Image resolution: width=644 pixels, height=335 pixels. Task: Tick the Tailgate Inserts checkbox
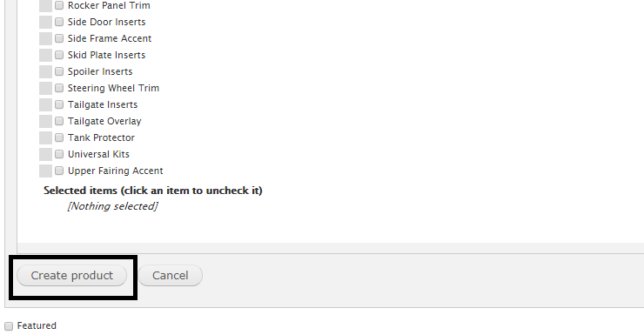tap(59, 104)
